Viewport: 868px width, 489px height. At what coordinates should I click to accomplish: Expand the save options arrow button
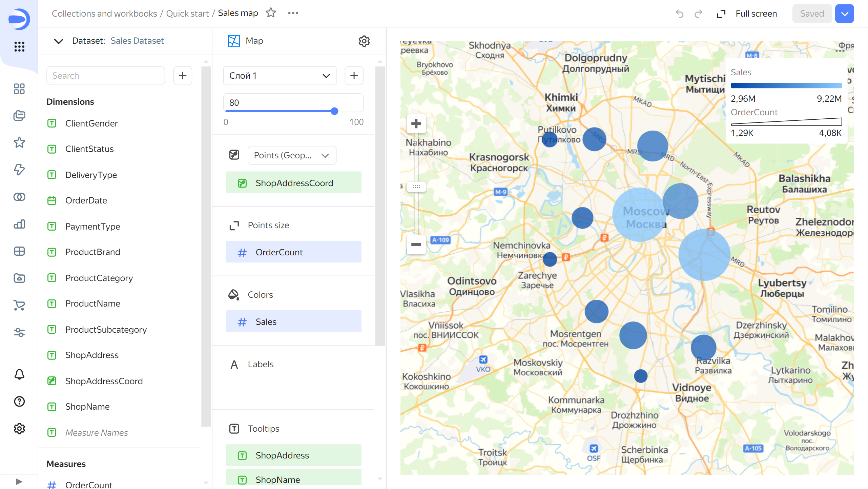point(844,14)
